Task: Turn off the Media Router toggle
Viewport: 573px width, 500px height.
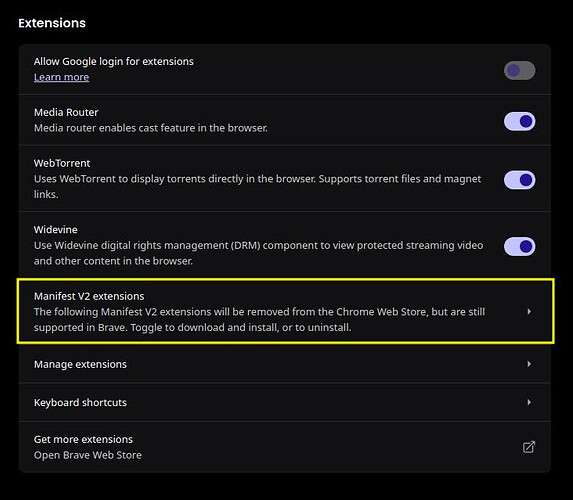Action: [x=519, y=121]
